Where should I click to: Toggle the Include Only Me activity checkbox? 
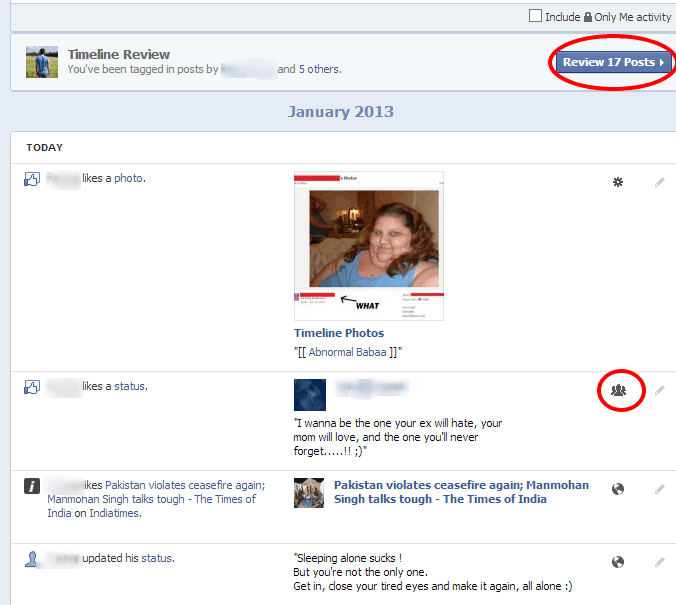[536, 16]
